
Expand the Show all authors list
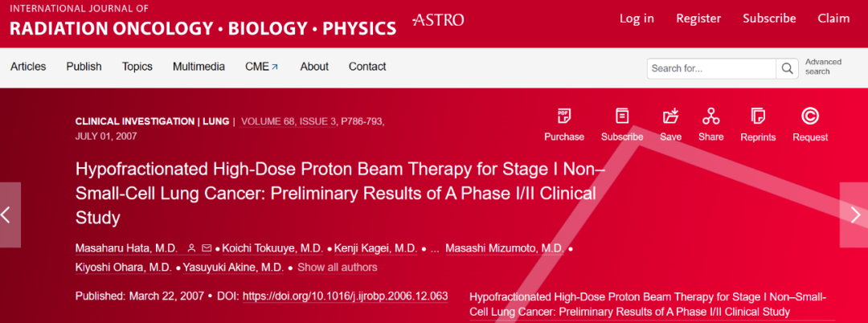click(x=337, y=268)
